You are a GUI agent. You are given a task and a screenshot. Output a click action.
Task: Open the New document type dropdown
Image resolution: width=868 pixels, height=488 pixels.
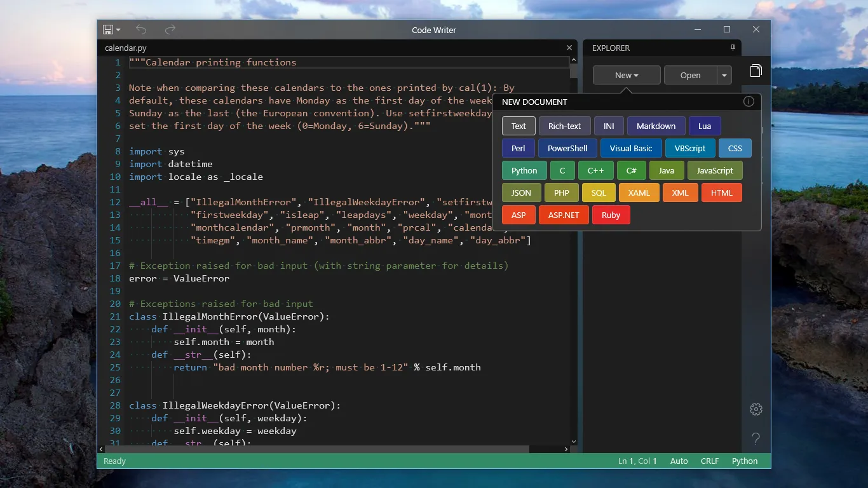635,75
